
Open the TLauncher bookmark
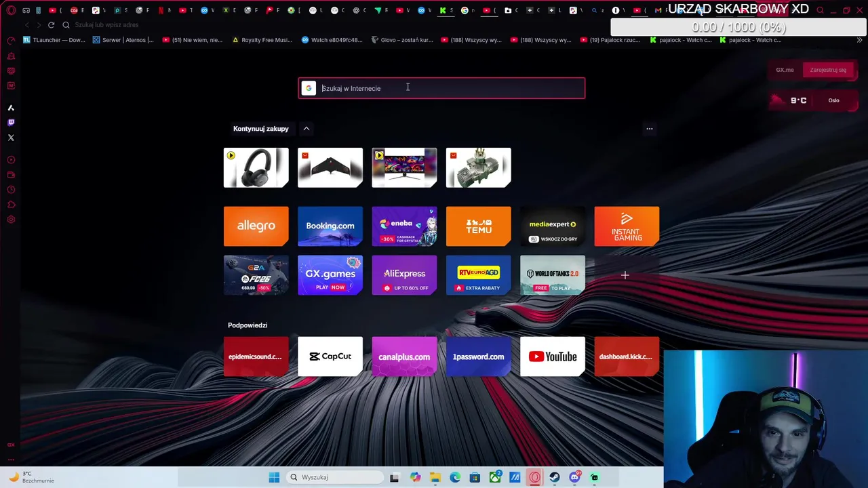(54, 40)
